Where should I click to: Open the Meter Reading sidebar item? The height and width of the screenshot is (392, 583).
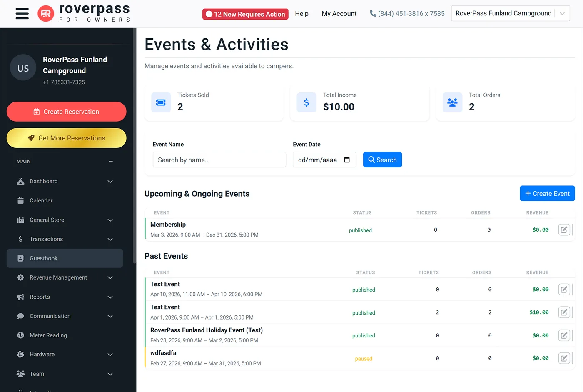click(65, 335)
